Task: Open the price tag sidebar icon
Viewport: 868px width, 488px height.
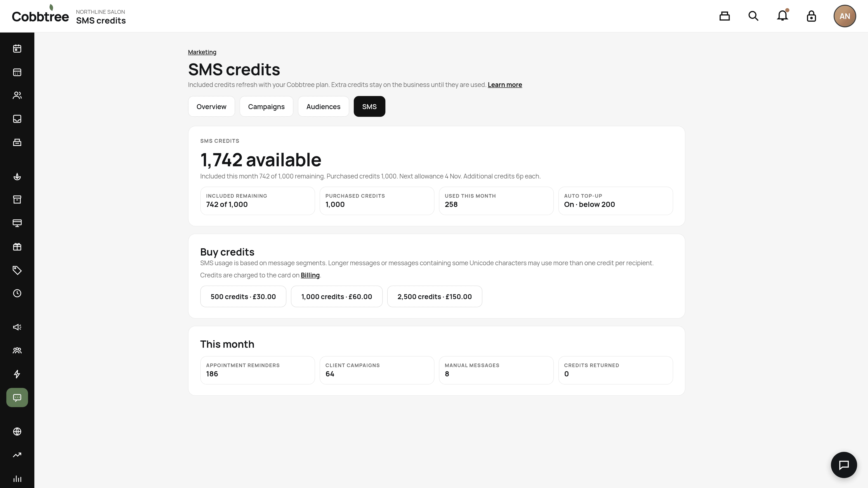Action: pyautogui.click(x=17, y=270)
